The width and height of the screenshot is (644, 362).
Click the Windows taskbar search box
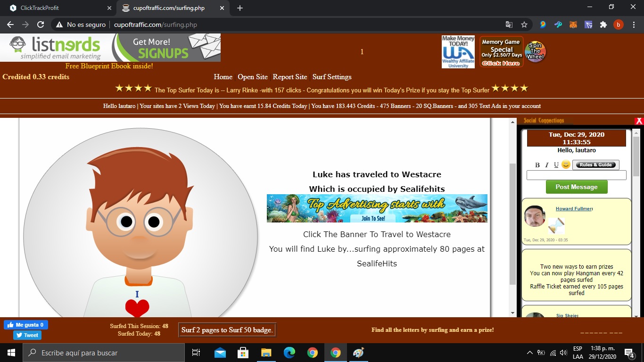[x=104, y=353]
